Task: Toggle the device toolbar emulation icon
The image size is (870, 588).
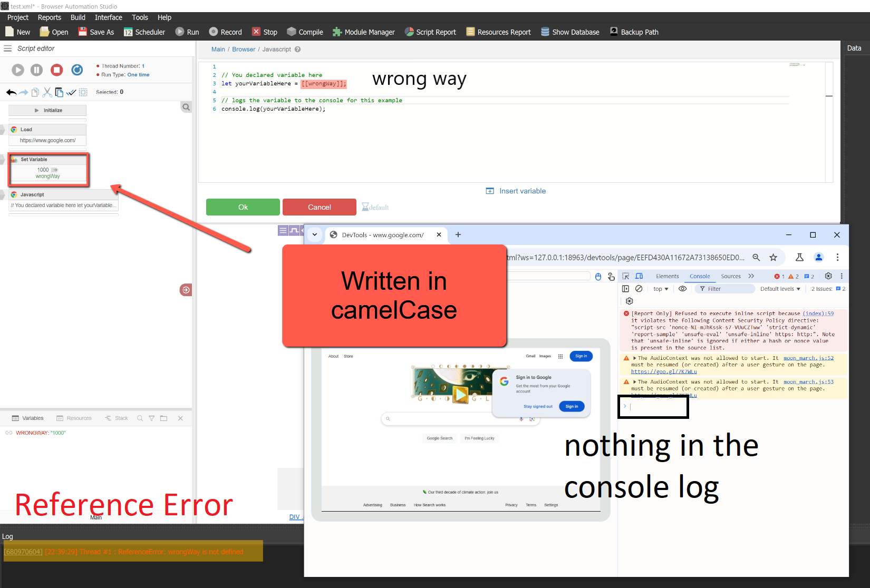Action: [x=639, y=276]
